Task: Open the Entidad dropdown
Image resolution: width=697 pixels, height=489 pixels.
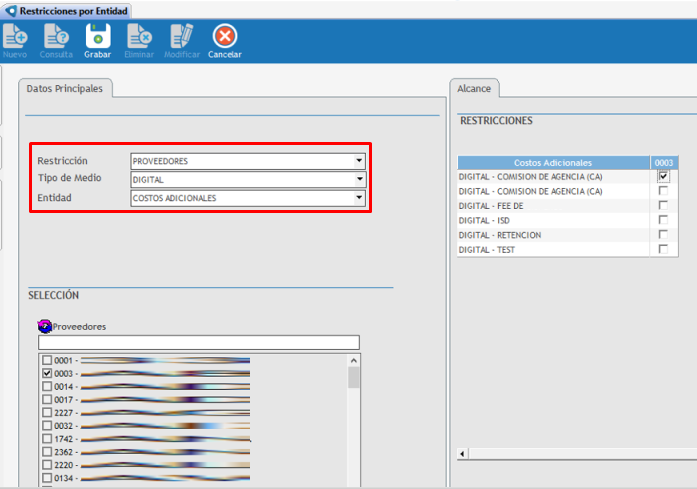Action: (359, 198)
